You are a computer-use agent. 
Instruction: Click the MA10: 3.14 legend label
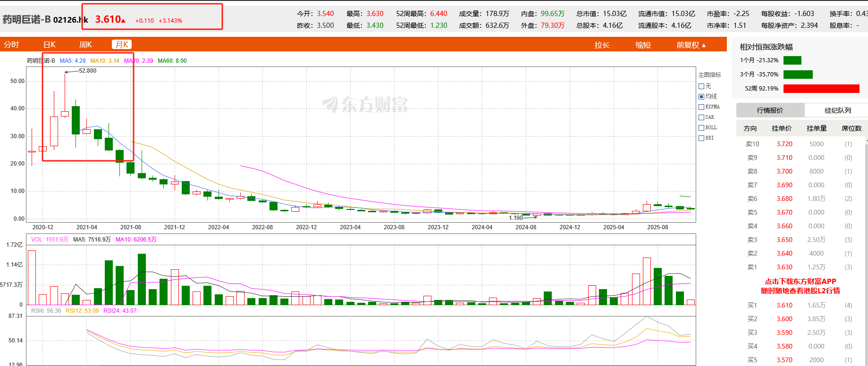tap(105, 61)
